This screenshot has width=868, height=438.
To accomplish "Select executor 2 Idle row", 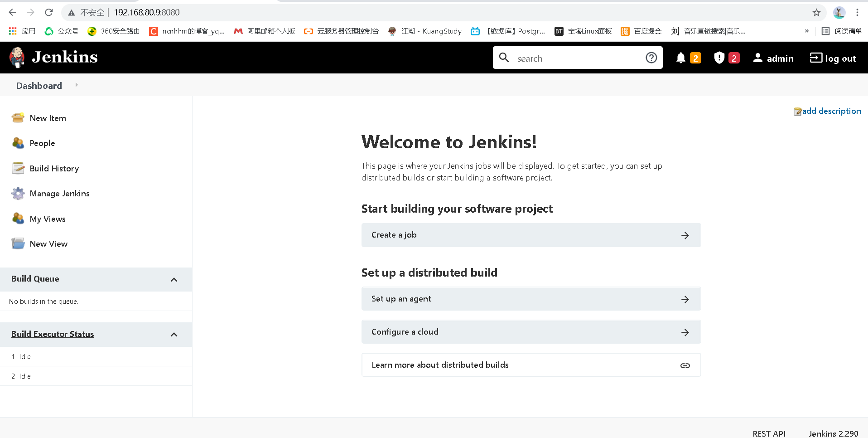I will (x=96, y=376).
